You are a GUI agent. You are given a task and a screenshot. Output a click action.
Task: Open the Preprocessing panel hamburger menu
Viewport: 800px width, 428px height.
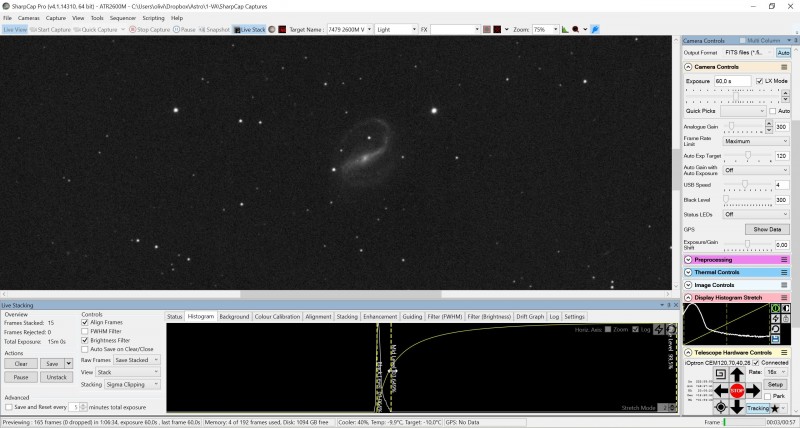[784, 260]
